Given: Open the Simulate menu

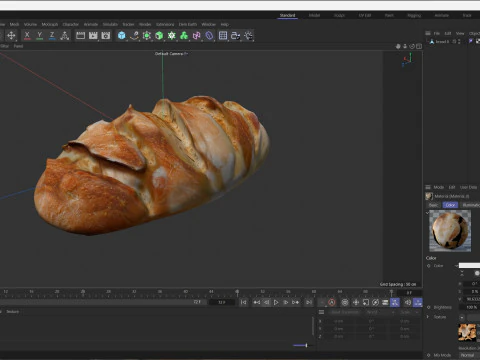Looking at the screenshot, I should [110, 24].
